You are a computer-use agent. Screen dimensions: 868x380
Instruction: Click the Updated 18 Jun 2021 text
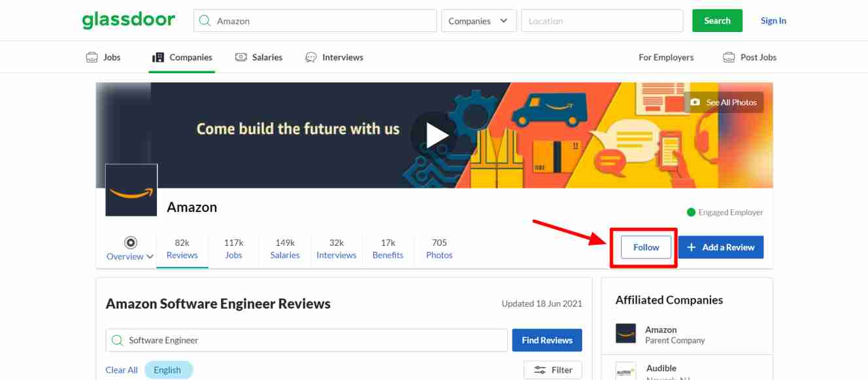pyautogui.click(x=542, y=303)
